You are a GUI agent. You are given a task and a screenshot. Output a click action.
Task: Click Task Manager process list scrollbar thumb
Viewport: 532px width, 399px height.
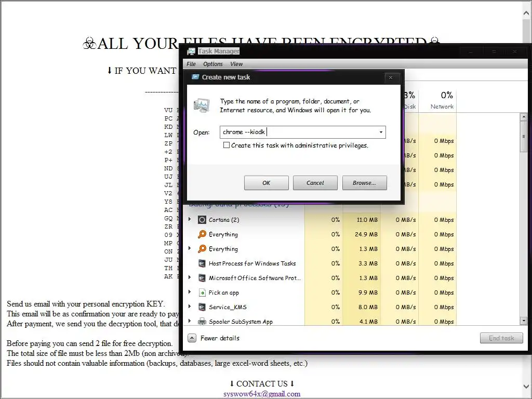(x=524, y=137)
